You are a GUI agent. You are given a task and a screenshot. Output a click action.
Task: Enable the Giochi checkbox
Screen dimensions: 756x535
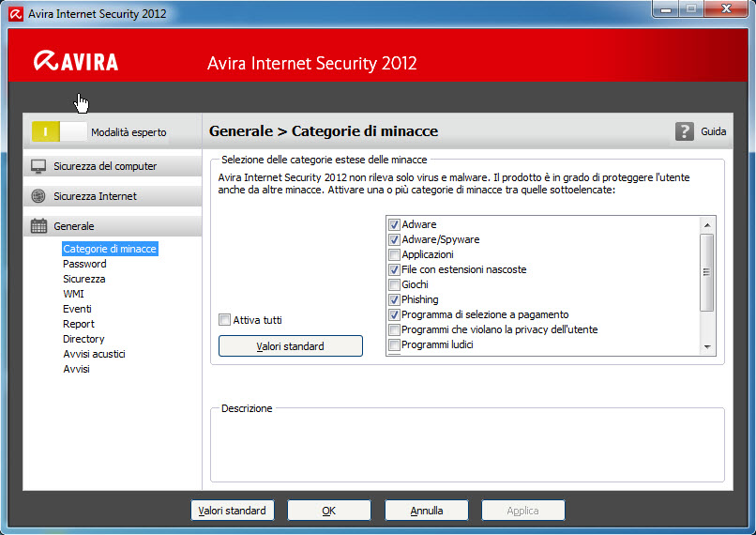point(394,284)
